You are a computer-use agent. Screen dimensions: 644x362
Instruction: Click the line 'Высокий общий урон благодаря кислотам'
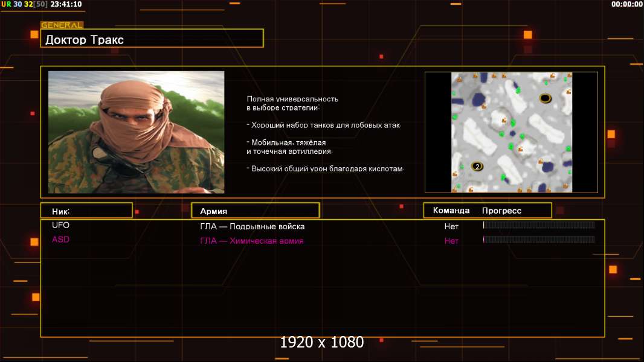click(x=325, y=168)
